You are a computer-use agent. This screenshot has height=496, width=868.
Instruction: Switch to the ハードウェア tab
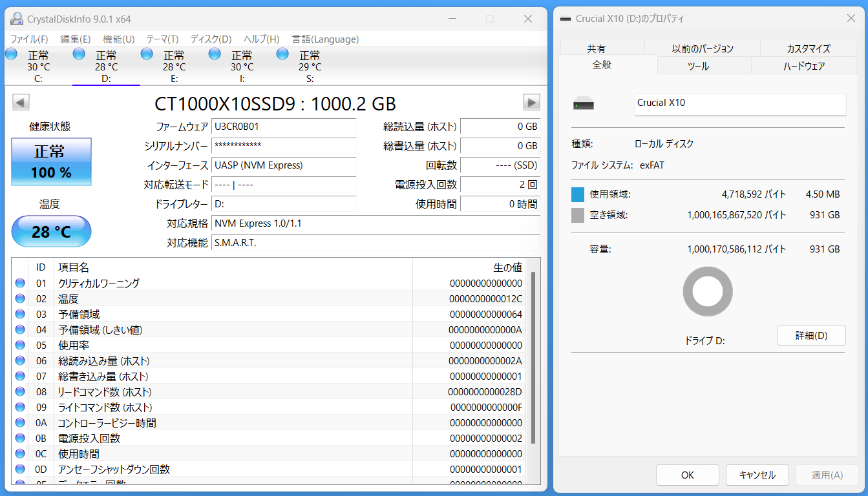804,66
